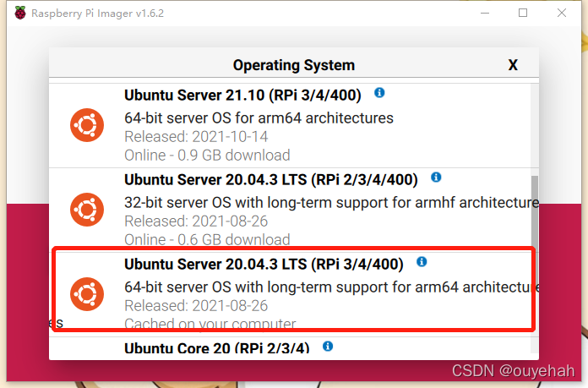
Task: Click 'Released: 2021-10-14' text
Action: click(x=196, y=137)
